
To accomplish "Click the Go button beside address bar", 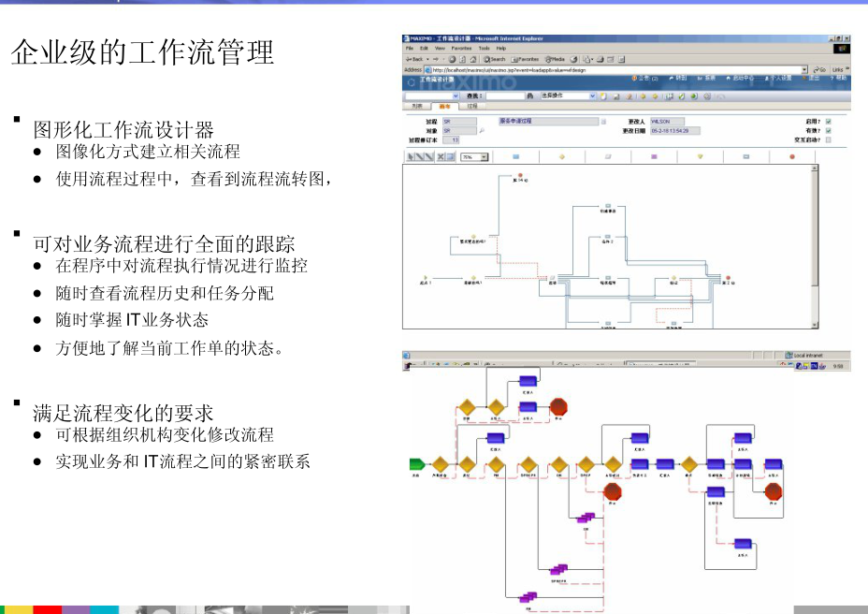I will 819,69.
